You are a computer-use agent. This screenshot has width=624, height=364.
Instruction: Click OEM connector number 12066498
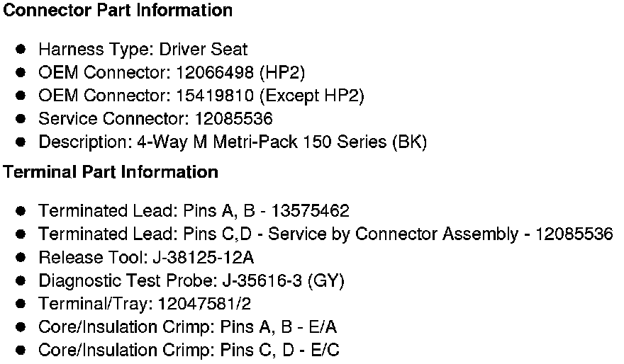pyautogui.click(x=213, y=72)
